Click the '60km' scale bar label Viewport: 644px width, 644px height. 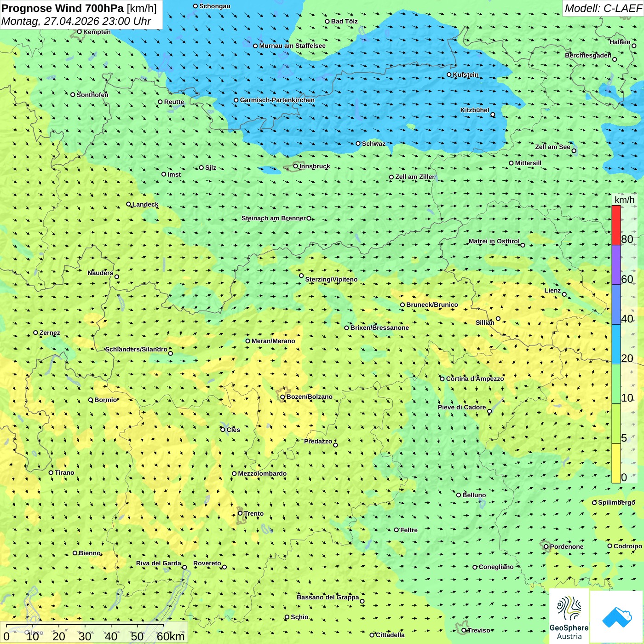tap(171, 636)
